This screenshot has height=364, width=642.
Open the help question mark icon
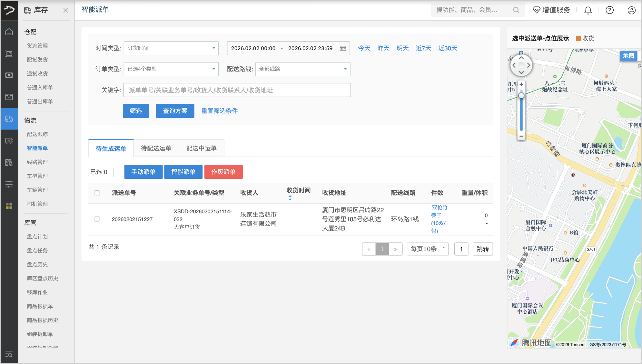click(x=609, y=10)
